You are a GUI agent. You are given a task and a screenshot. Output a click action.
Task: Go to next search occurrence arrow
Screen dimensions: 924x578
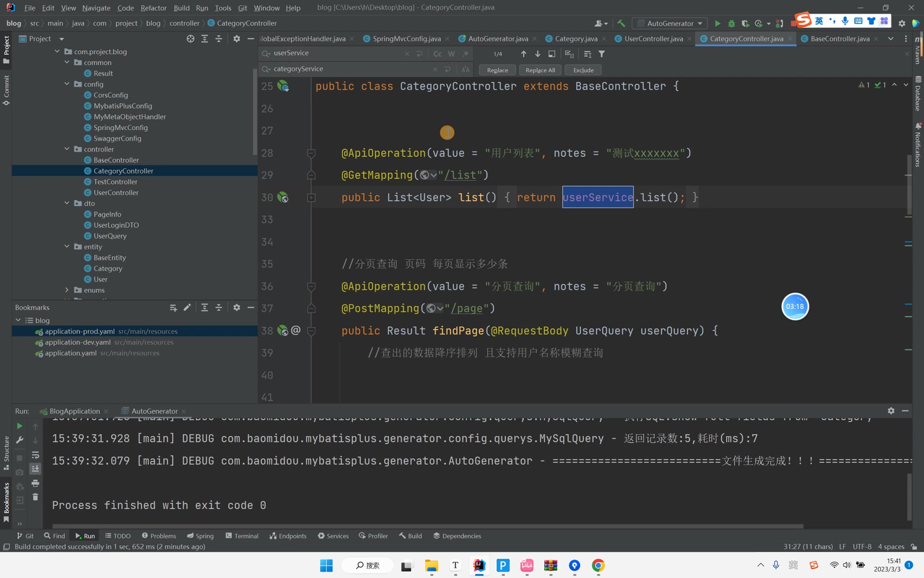[x=537, y=54]
